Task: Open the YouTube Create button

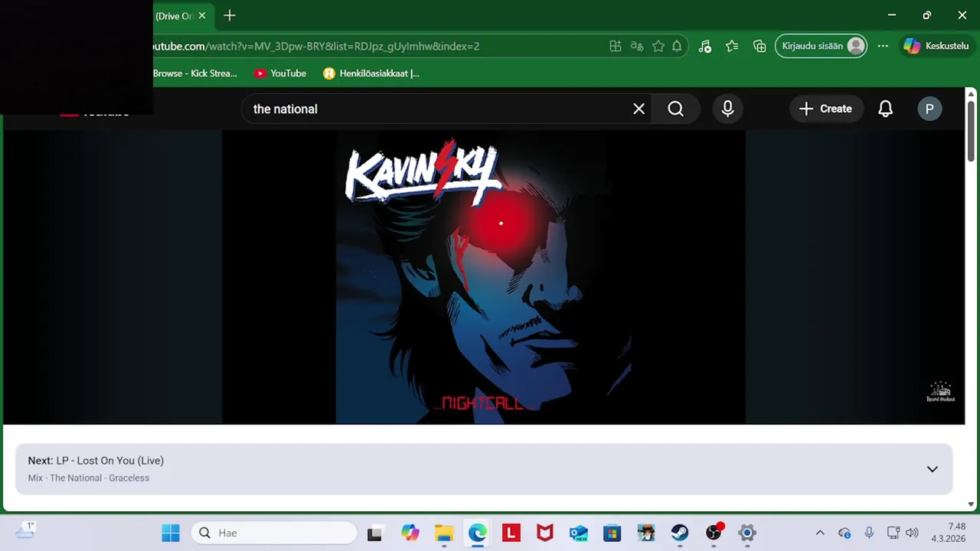Action: [825, 109]
